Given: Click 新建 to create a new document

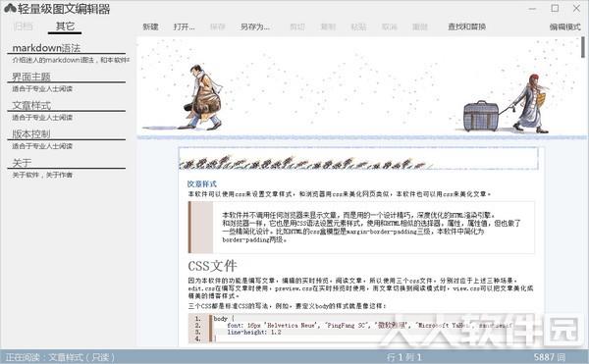Looking at the screenshot, I should coord(150,26).
